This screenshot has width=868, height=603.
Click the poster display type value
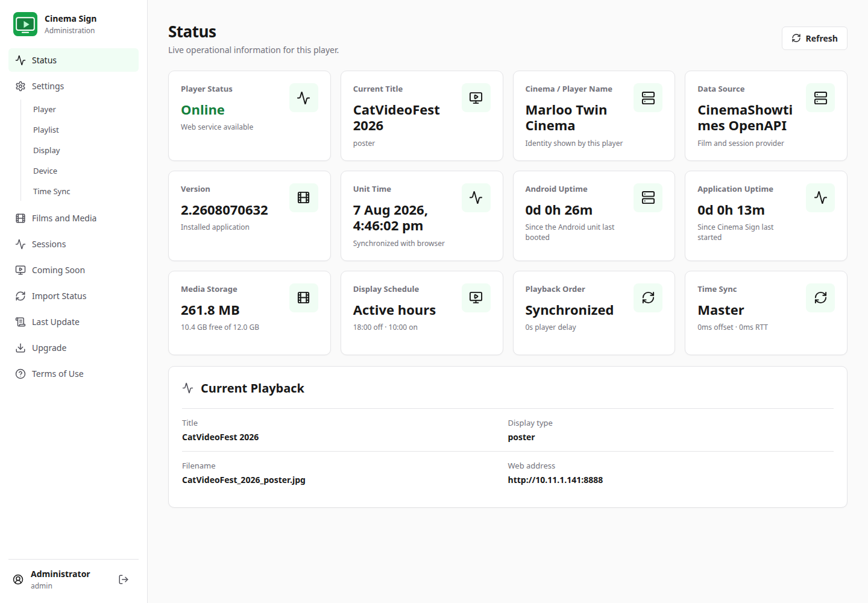pyautogui.click(x=521, y=437)
